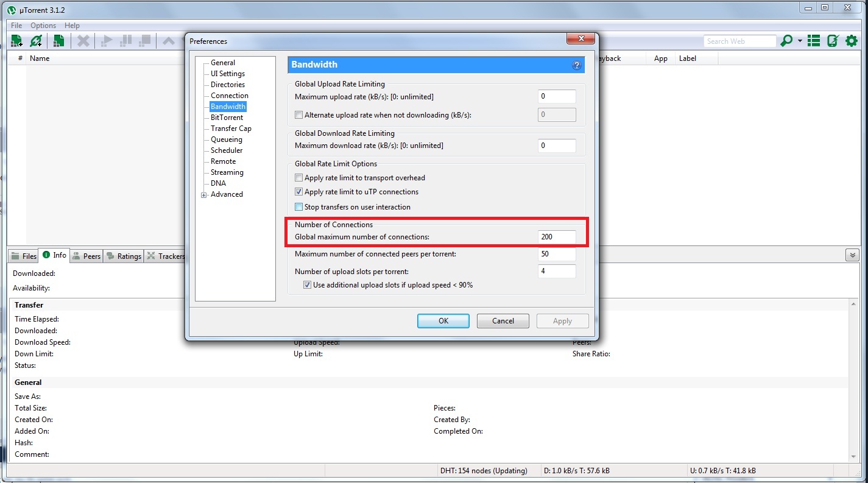868x483 pixels.
Task: Open search provider dropdown arrow
Action: (x=800, y=41)
